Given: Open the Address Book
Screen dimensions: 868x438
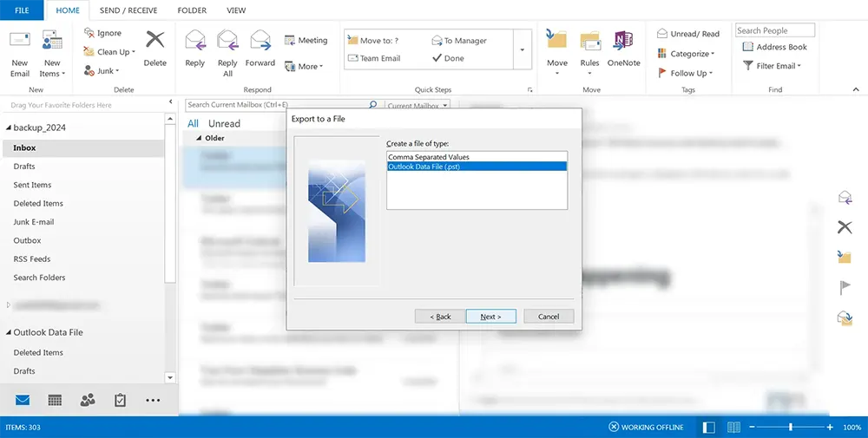Looking at the screenshot, I should [x=774, y=47].
